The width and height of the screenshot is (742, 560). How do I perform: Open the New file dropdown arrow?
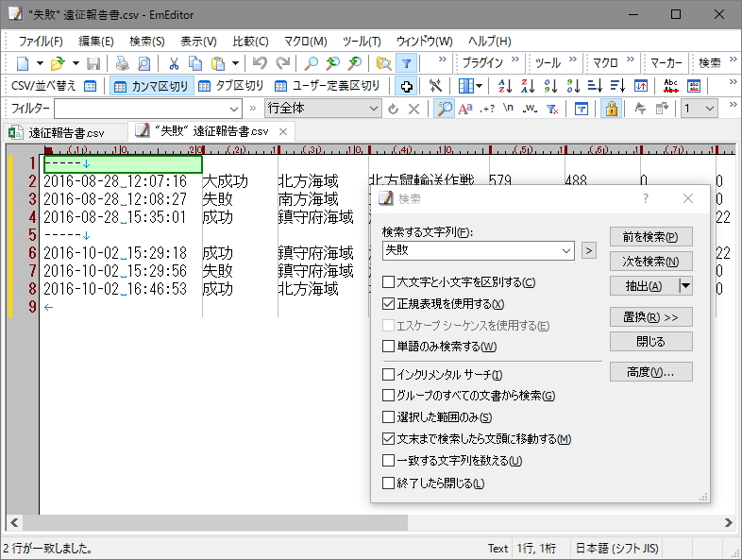click(40, 63)
